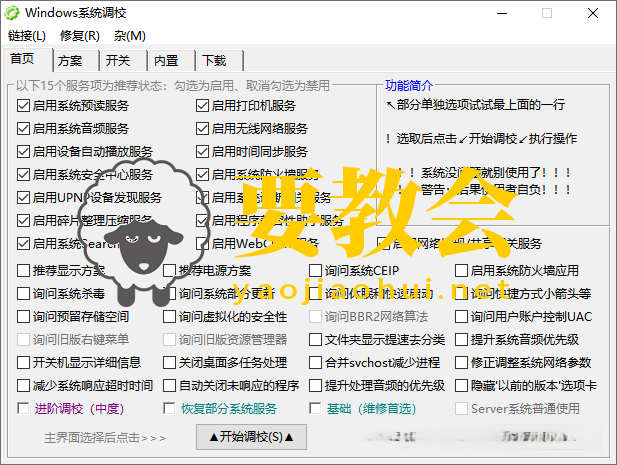Check 隐藏'以前的版本'选项卡 option
The image size is (617, 465).
click(462, 386)
